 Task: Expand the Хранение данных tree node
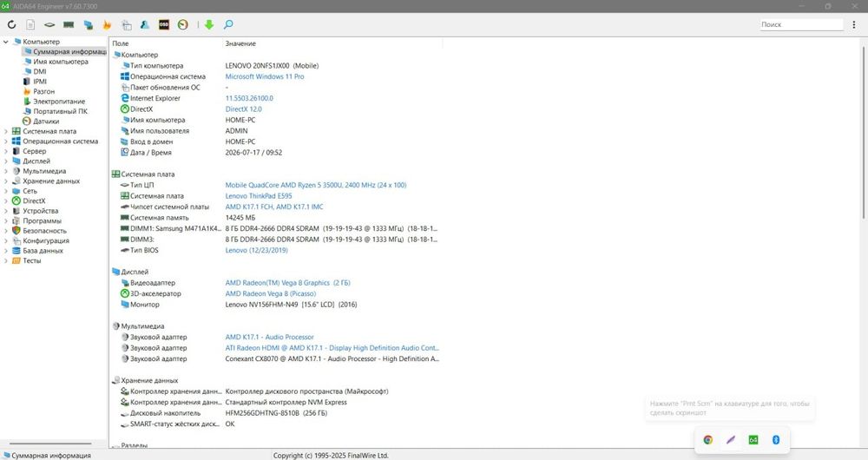[x=6, y=181]
